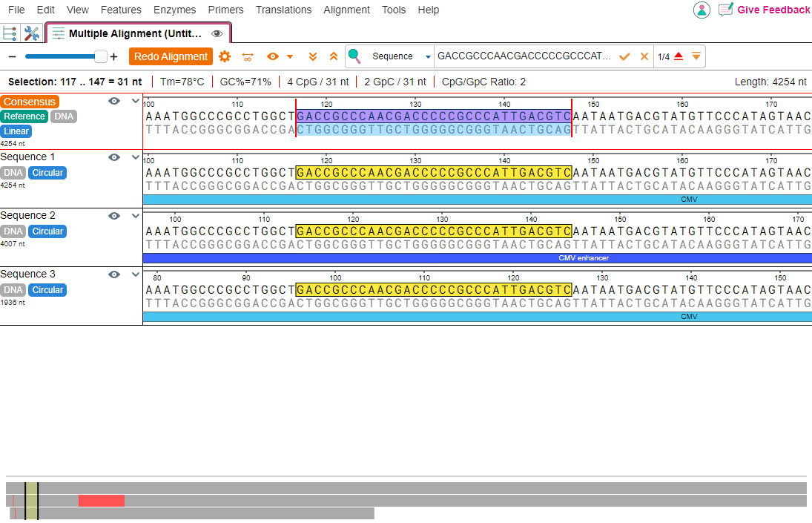812x523 pixels.
Task: Click Circular badge of Sequence 2
Action: [x=47, y=231]
